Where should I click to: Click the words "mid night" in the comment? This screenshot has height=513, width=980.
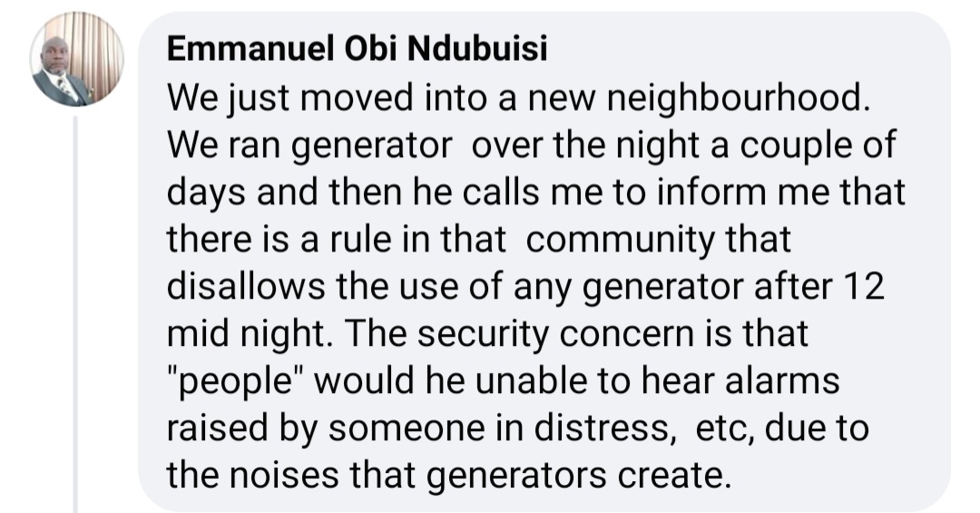(238, 334)
